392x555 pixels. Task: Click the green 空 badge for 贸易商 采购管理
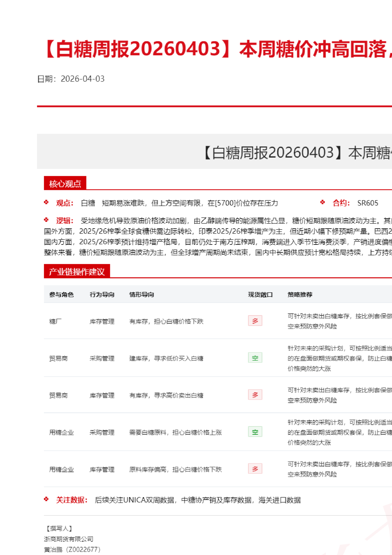255,358
